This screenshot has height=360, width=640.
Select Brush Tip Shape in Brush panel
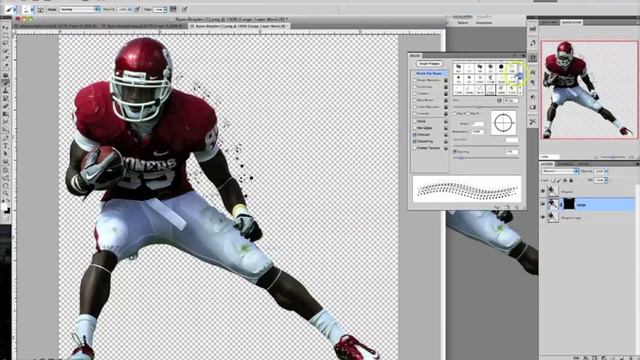pos(429,73)
